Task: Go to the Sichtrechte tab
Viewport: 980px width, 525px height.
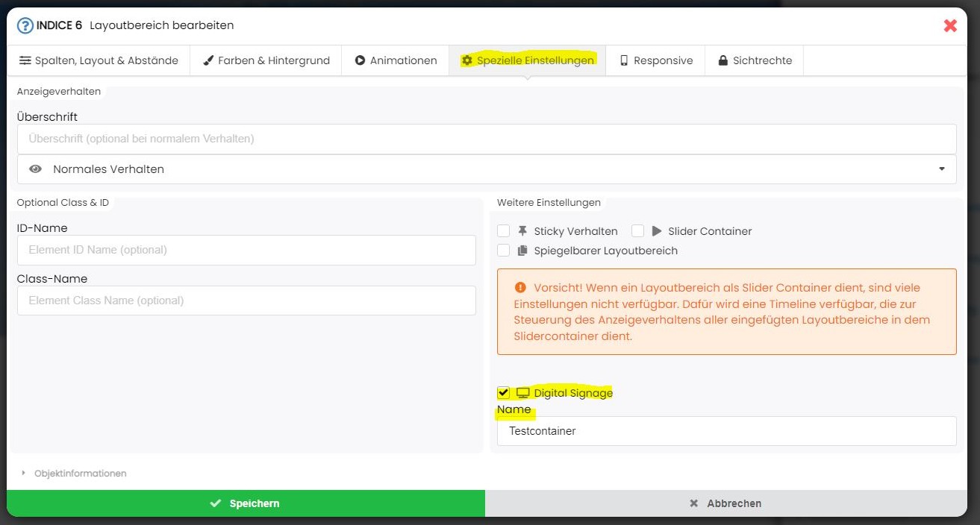Action: pyautogui.click(x=754, y=60)
